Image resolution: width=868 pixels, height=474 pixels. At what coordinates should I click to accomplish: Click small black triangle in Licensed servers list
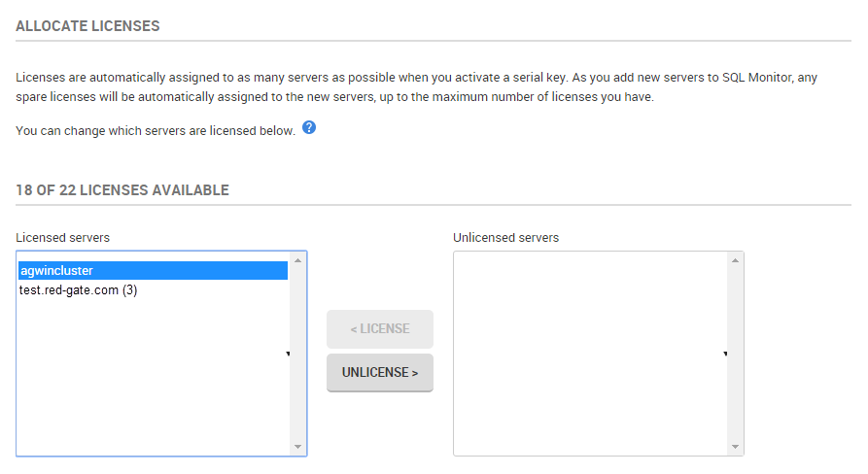click(x=288, y=354)
